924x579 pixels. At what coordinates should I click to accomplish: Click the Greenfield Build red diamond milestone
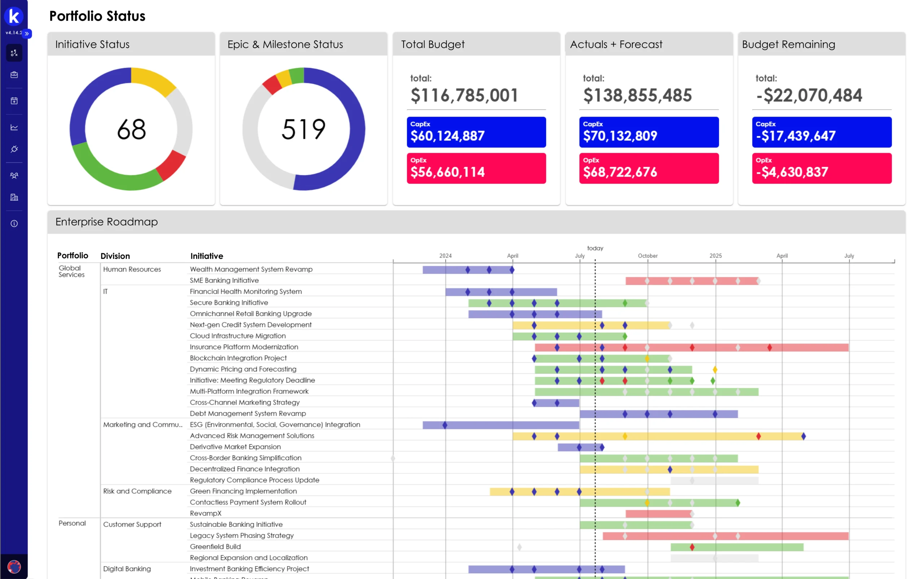[x=692, y=547]
